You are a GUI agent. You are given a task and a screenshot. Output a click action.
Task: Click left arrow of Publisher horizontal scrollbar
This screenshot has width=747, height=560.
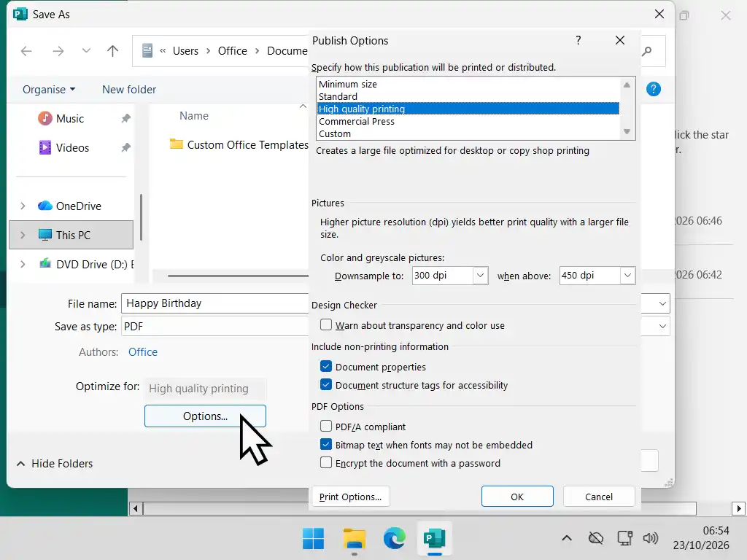pyautogui.click(x=136, y=508)
